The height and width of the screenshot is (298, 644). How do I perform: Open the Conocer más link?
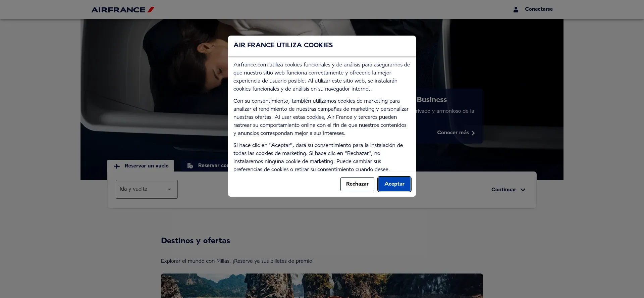(x=453, y=133)
